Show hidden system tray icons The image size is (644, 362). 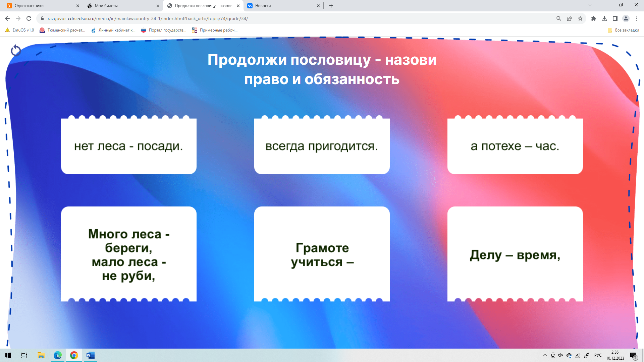(545, 355)
